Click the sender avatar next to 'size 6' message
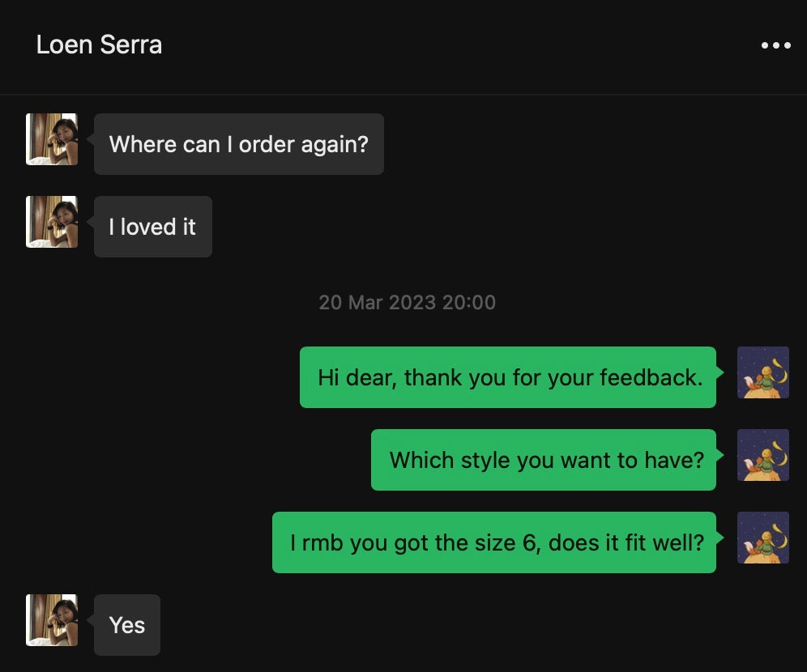The width and height of the screenshot is (807, 672). pos(762,538)
